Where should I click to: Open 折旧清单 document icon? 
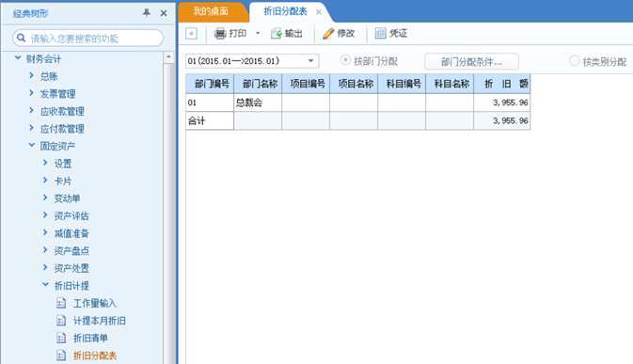point(61,339)
